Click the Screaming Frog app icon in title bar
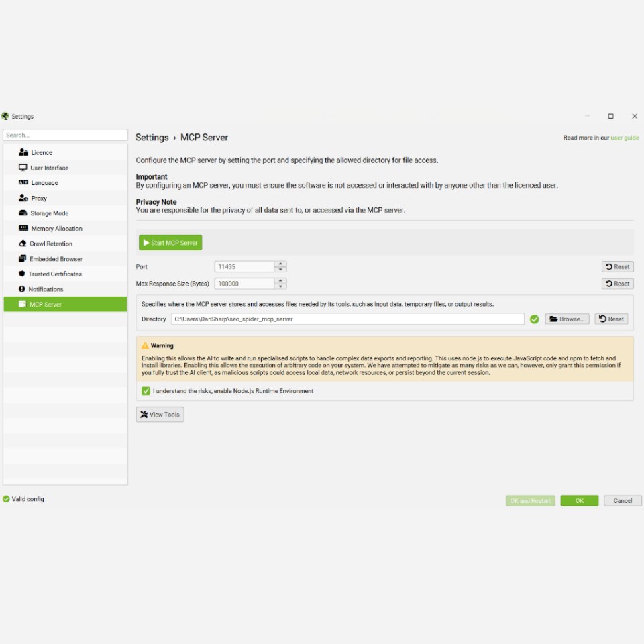The height and width of the screenshot is (644, 644). click(5, 116)
